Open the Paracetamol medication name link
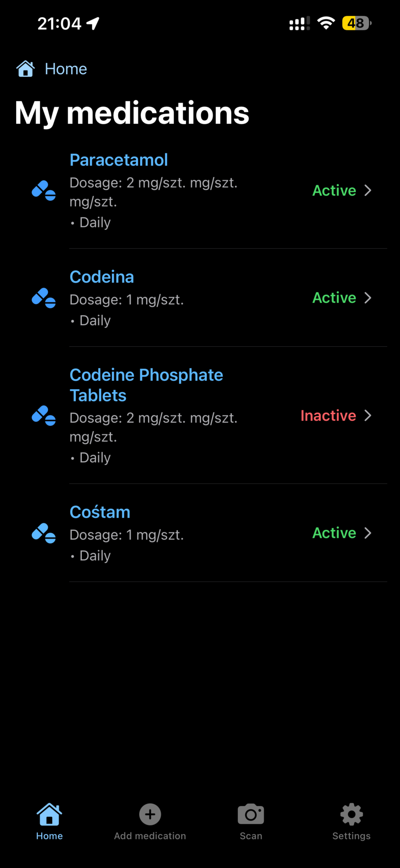This screenshot has width=400, height=868. click(x=119, y=160)
